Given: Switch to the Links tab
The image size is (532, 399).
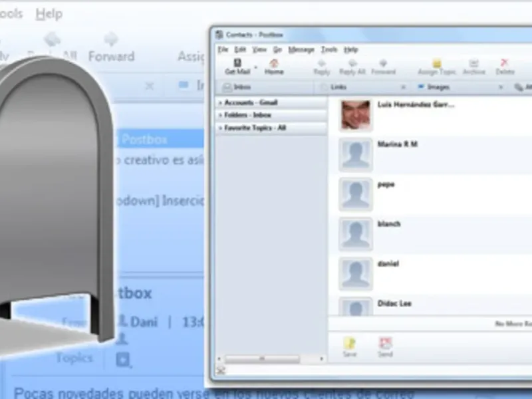Looking at the screenshot, I should [x=361, y=87].
